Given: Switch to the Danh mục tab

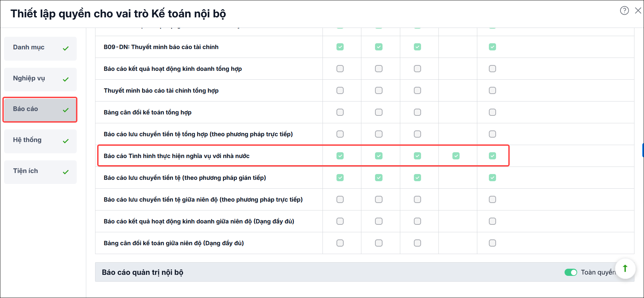Looking at the screenshot, I should coord(40,49).
